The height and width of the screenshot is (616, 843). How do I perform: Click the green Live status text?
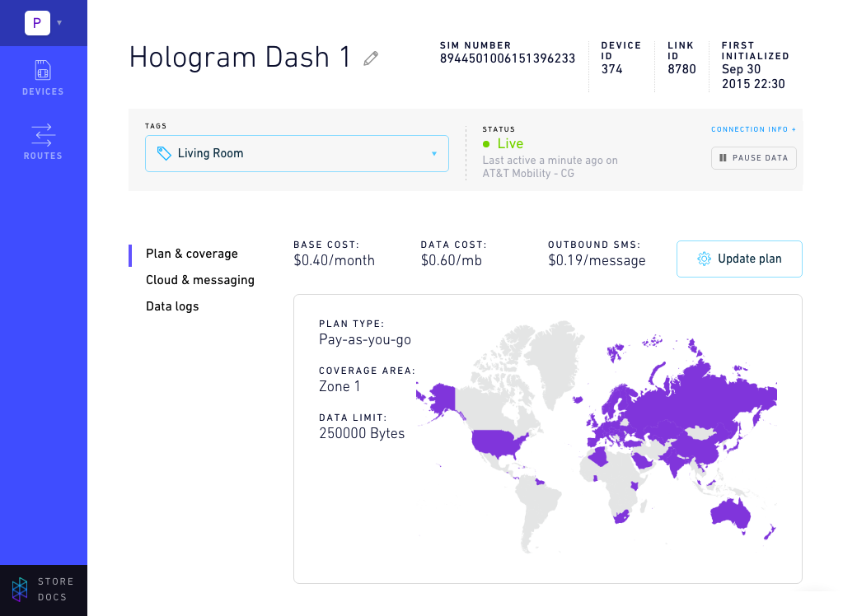click(510, 143)
